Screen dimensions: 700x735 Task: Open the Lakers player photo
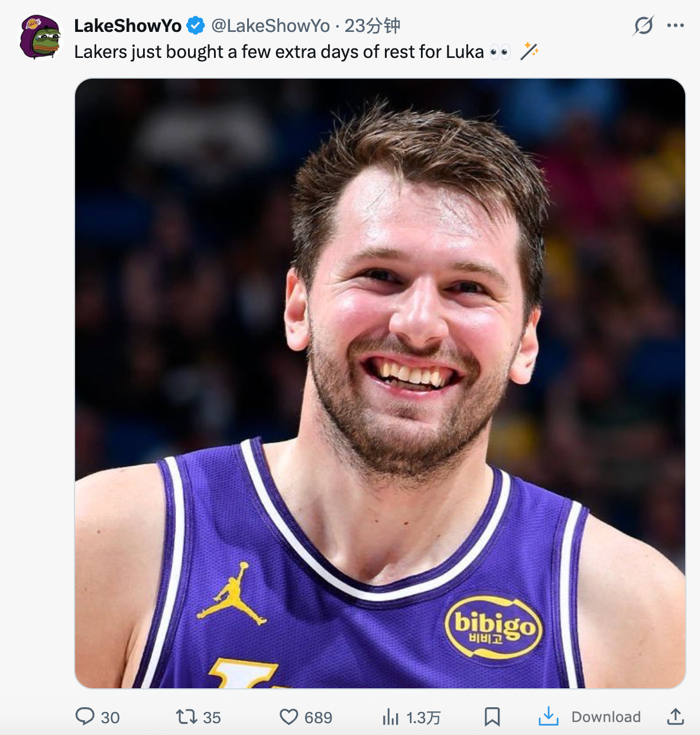(380, 383)
